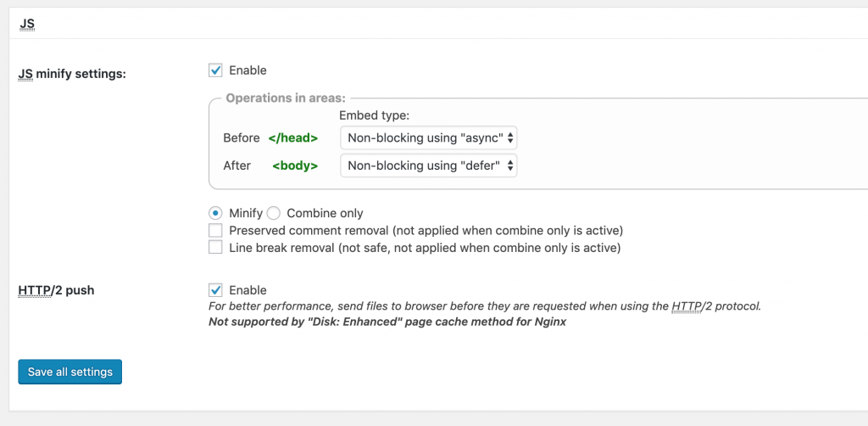Image resolution: width=868 pixels, height=426 pixels.
Task: Click the HTTP/2 push label
Action: point(56,290)
